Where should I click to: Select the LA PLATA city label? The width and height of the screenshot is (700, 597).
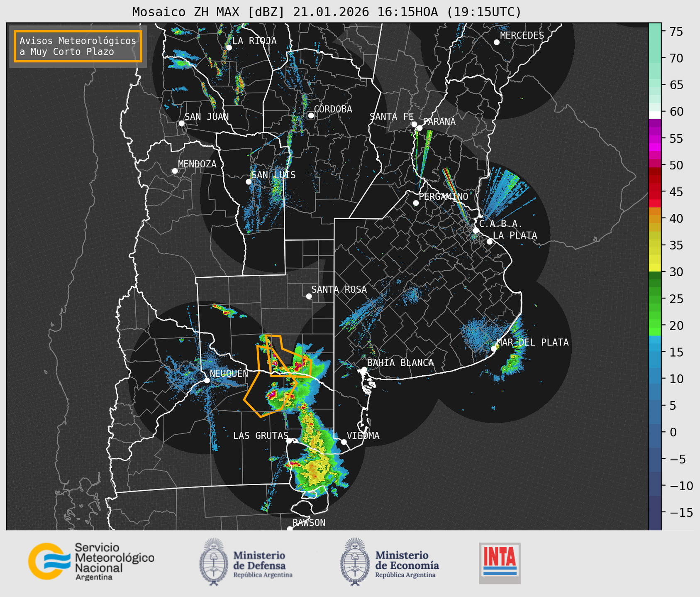[x=515, y=235]
